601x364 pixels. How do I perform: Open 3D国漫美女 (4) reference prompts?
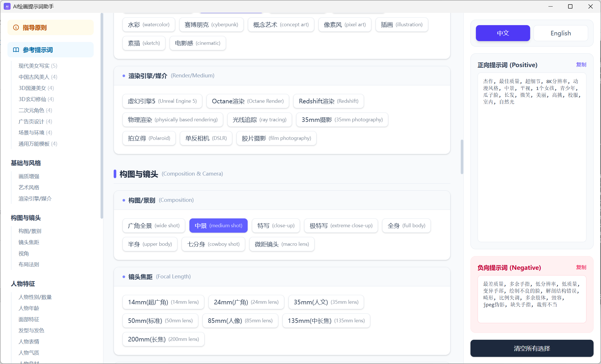tap(36, 88)
